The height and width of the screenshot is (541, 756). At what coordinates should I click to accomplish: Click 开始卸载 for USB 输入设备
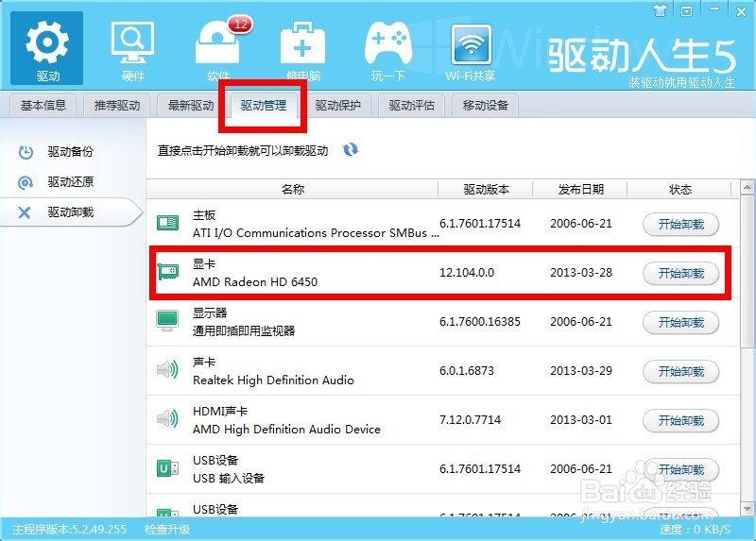(680, 469)
